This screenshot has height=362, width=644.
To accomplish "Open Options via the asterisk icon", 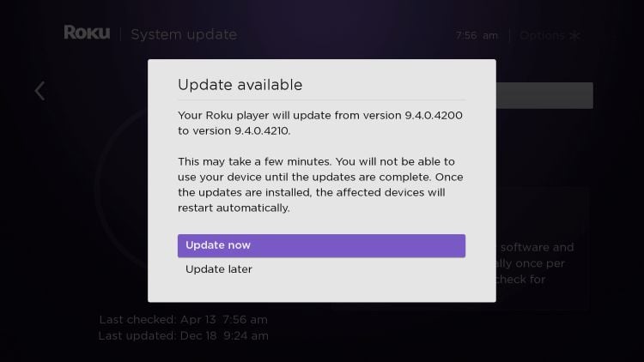I will [574, 36].
